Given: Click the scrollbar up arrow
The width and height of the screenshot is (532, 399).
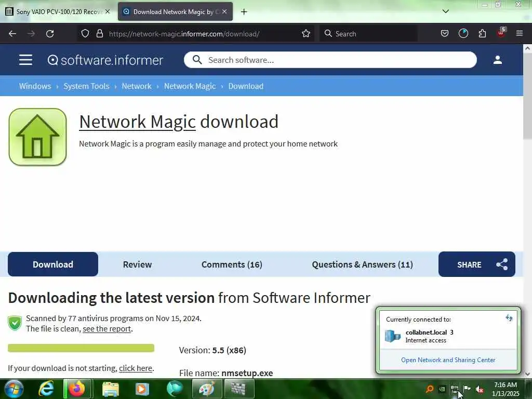Looking at the screenshot, I should click(x=528, y=48).
